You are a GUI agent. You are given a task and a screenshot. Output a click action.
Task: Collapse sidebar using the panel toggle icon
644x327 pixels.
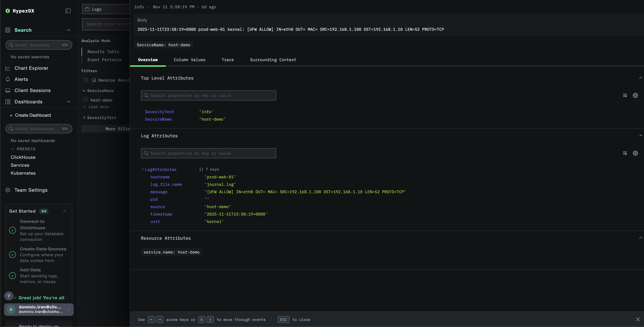point(68,11)
